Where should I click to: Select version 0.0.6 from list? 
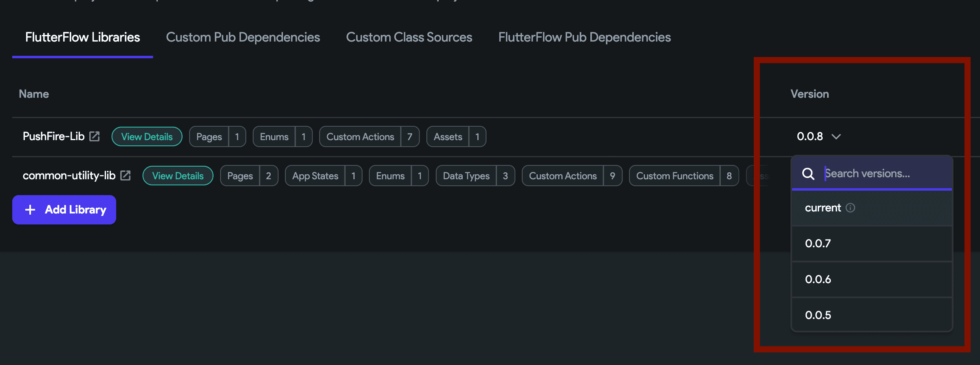point(818,279)
